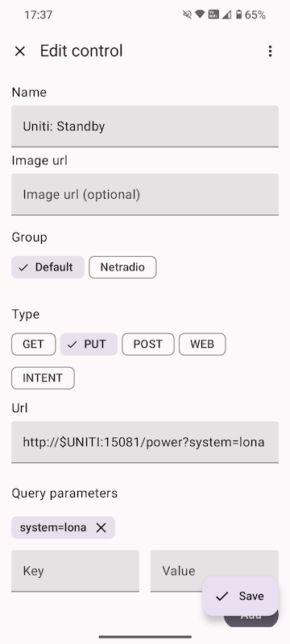Focus the Image url optional field

pos(145,194)
